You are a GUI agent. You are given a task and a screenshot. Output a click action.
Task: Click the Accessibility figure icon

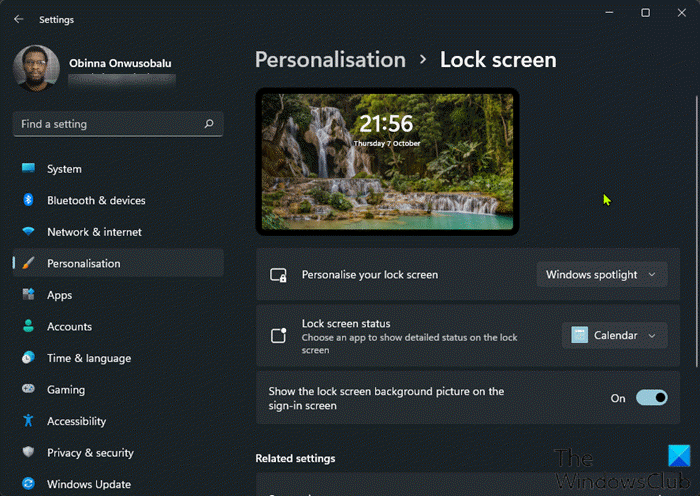tap(29, 421)
